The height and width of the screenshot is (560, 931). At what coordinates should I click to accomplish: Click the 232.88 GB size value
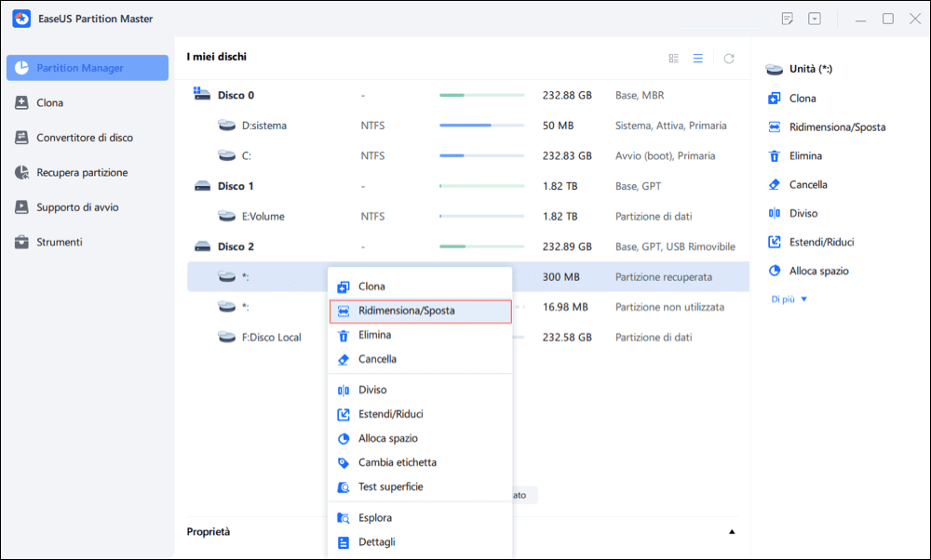click(567, 95)
